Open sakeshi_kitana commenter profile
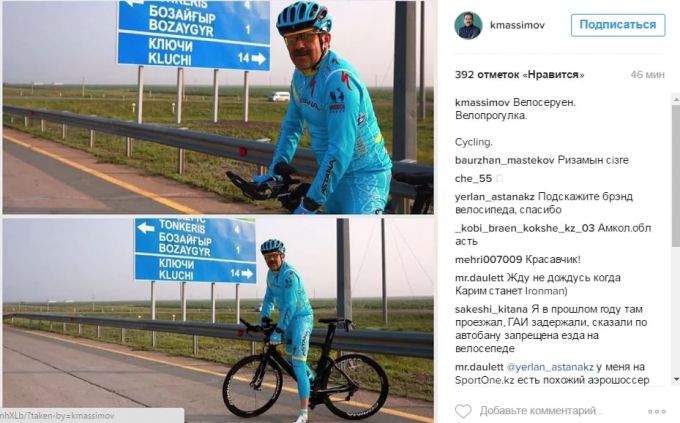The image size is (680, 423). [x=491, y=309]
